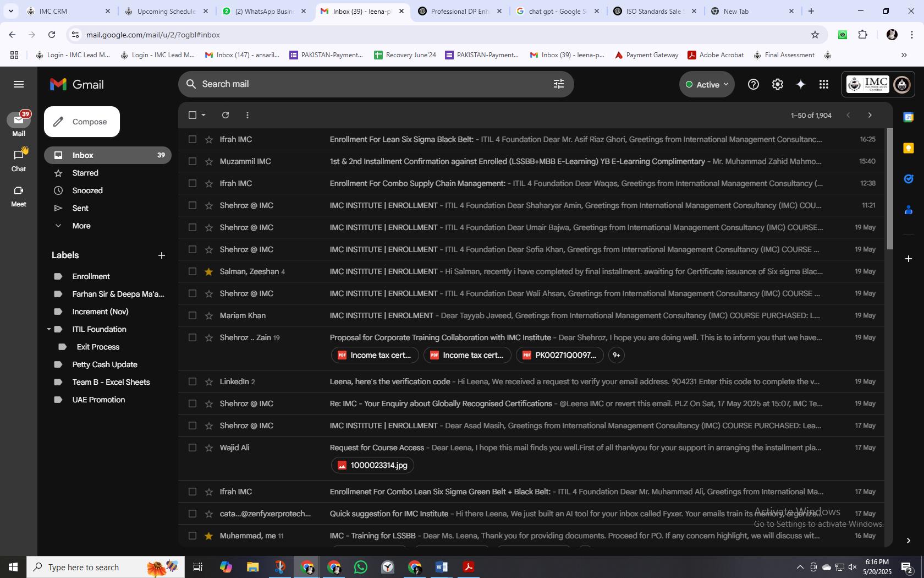Open the Meet section in the left rail

point(19,195)
